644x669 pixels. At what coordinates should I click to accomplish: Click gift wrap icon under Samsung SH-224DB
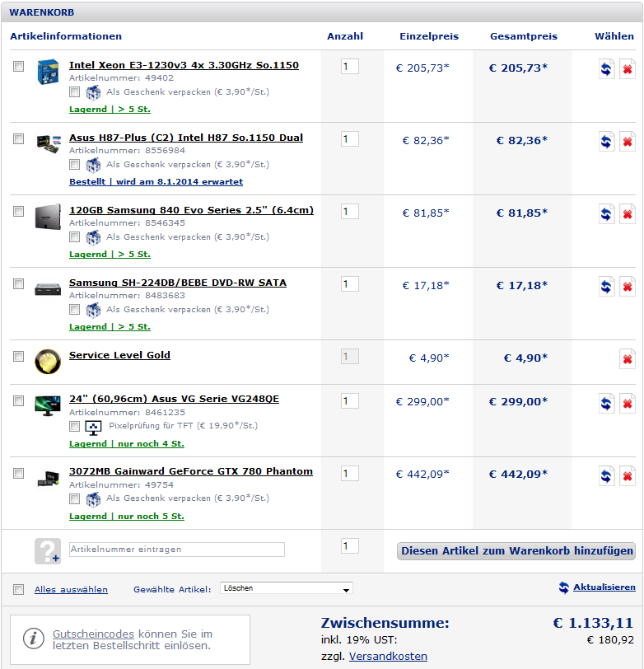click(93, 310)
